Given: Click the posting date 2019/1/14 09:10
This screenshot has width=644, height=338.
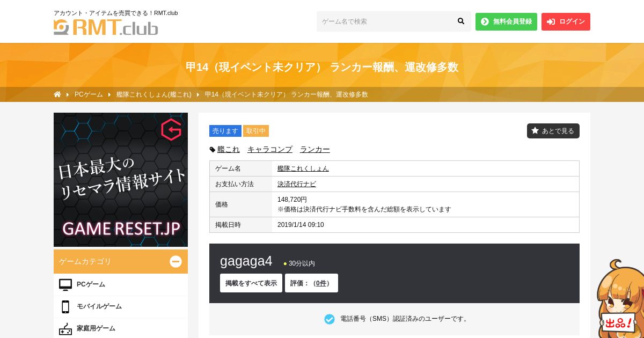Looking at the screenshot, I should [301, 225].
